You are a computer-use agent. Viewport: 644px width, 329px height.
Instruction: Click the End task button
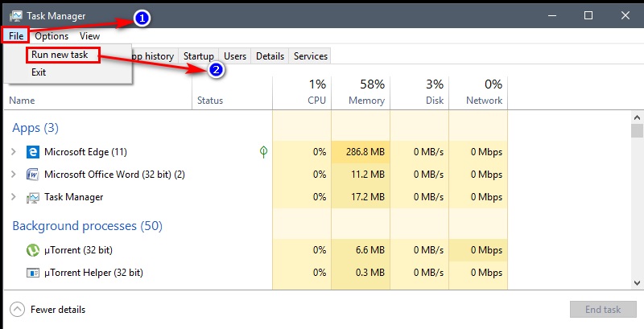[603, 310]
